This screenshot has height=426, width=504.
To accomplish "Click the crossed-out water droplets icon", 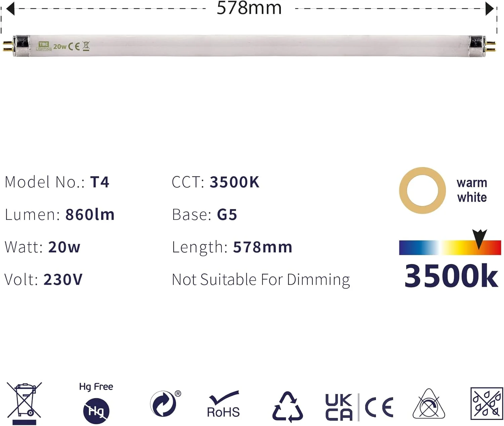I will point(486,403).
